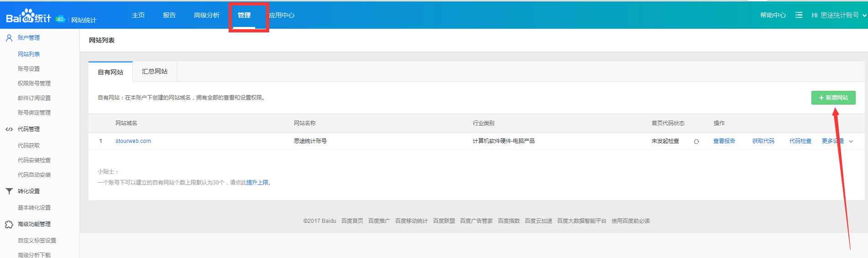
Task: Click the Baidu Tongji logo
Action: tap(28, 16)
